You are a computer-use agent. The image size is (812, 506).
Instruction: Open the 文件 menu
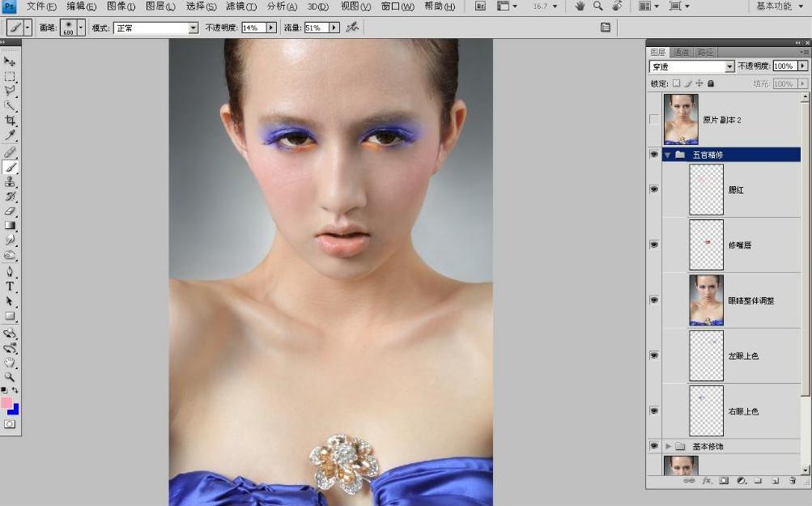point(41,6)
